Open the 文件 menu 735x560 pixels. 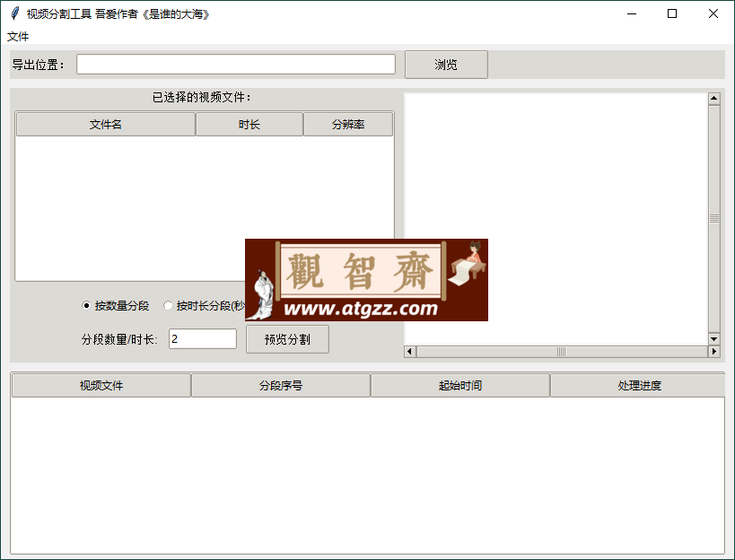[x=18, y=37]
